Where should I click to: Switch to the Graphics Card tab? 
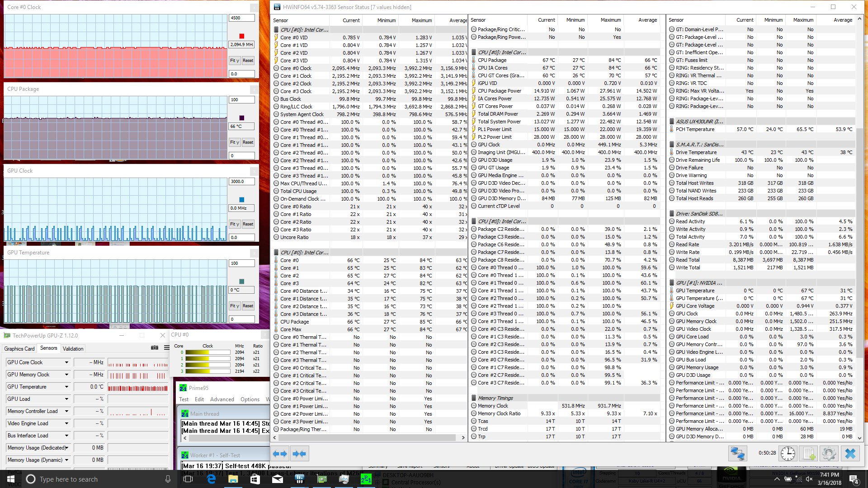click(19, 348)
